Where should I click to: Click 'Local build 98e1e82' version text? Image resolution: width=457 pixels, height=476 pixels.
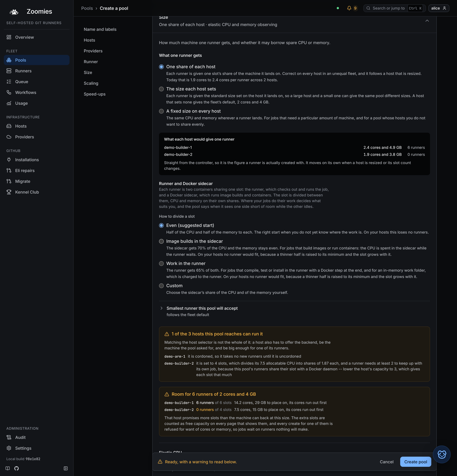(x=23, y=459)
